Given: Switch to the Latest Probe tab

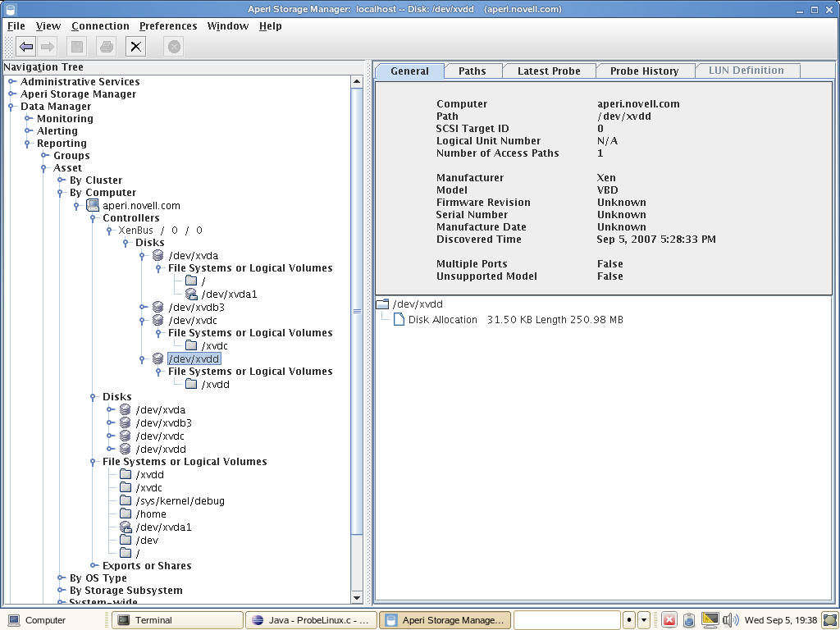Looking at the screenshot, I should tap(549, 71).
